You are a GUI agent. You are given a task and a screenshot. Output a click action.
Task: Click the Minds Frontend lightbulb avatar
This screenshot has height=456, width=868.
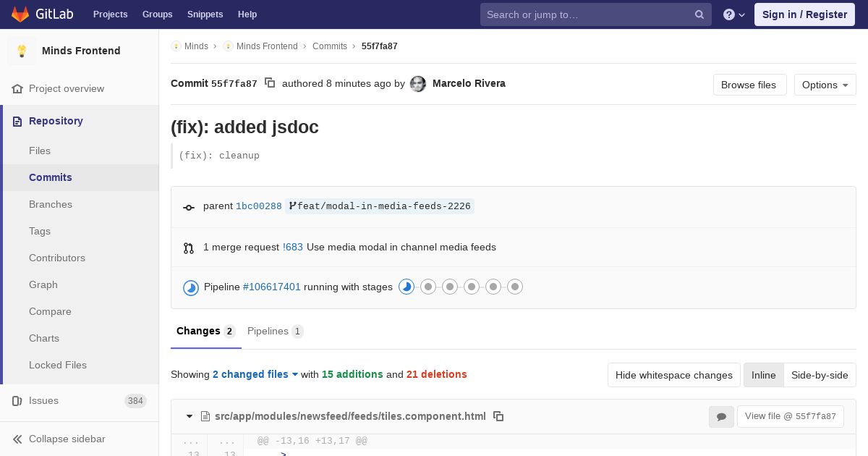click(22, 51)
